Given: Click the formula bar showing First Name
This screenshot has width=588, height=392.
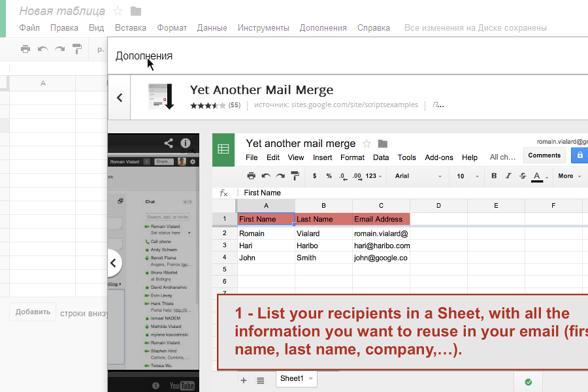Looking at the screenshot, I should click(x=412, y=193).
